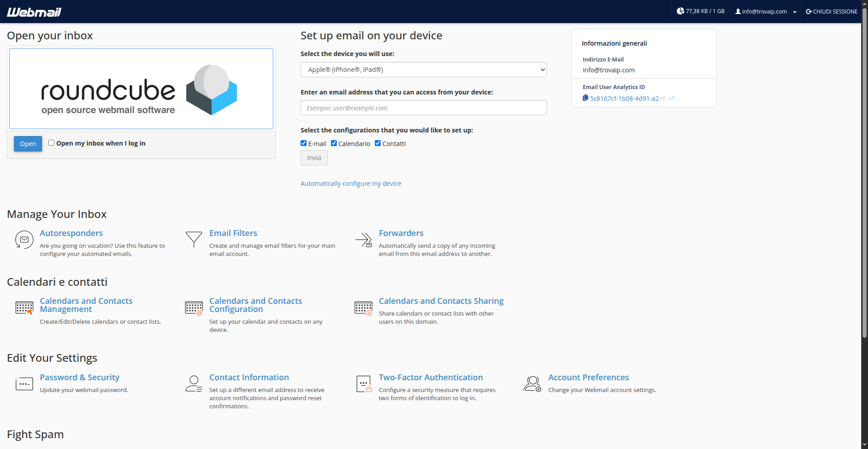868x449 pixels.
Task: Open Calendars and Contacts Management link
Action: click(86, 305)
